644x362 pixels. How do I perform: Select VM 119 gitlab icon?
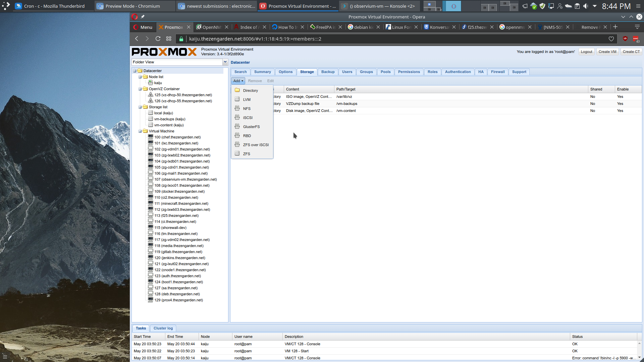pyautogui.click(x=151, y=252)
